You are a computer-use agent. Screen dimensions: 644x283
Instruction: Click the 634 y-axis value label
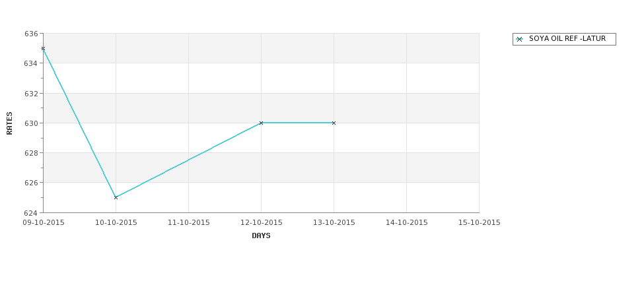point(31,63)
